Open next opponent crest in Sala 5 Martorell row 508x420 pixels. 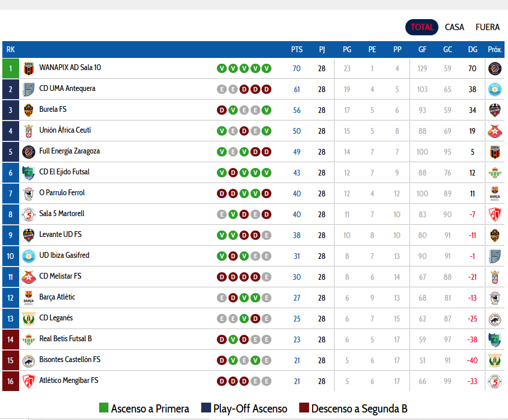(x=495, y=214)
